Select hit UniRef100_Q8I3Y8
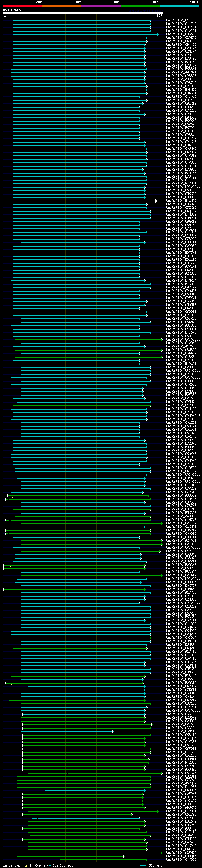 (181, 773)
